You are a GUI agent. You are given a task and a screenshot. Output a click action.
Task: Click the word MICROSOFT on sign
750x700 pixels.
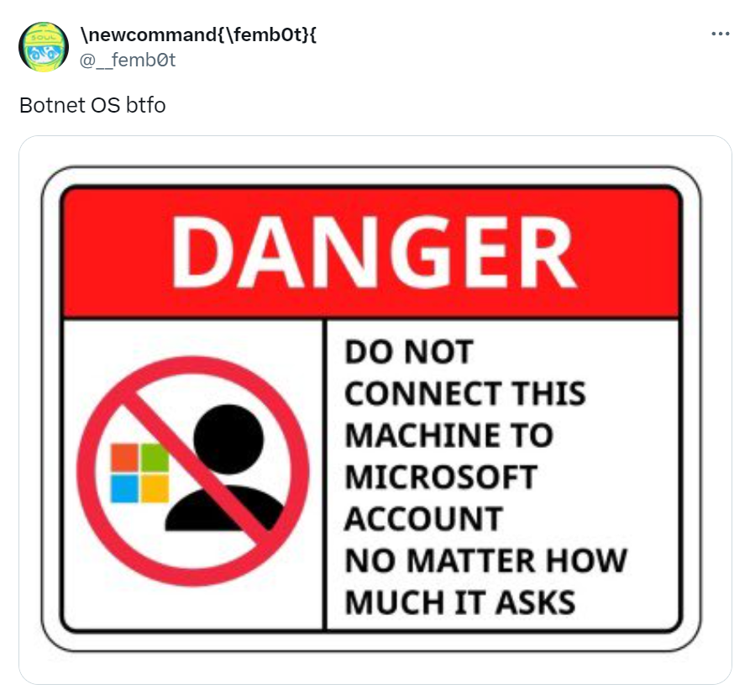[x=441, y=477]
